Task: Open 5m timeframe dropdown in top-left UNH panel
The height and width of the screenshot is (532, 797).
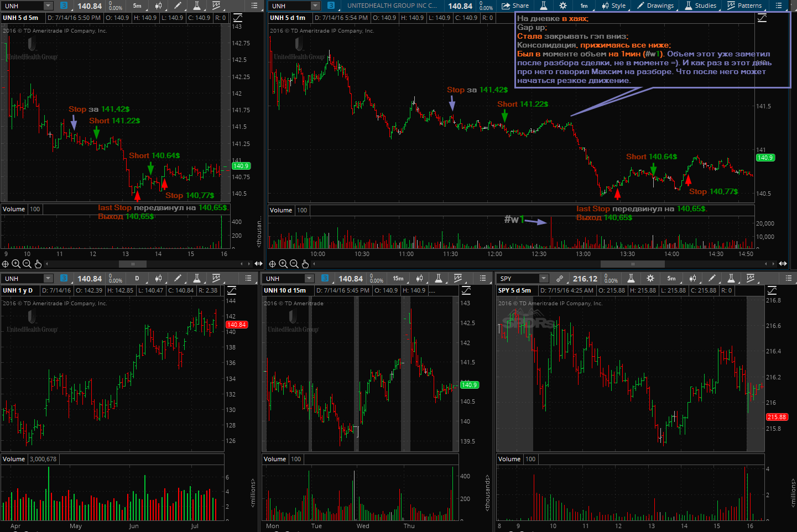Action: click(x=137, y=6)
